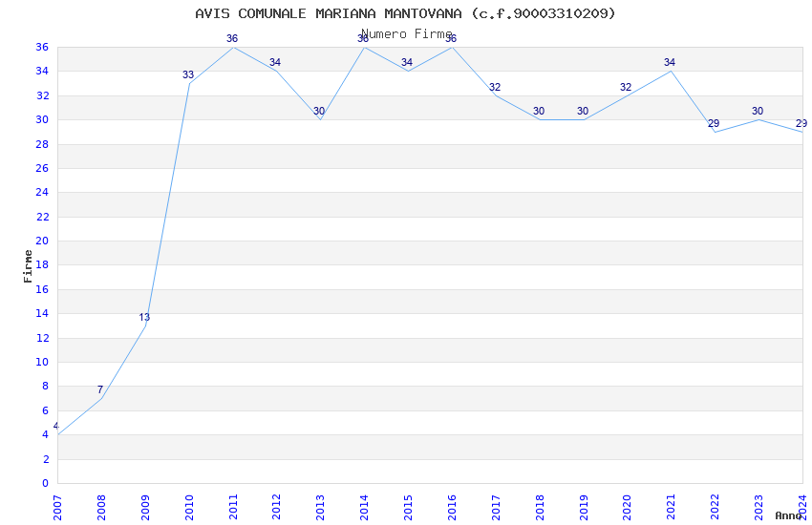This screenshot has width=812, height=525.
Task: Click the data label 29 for 2022
Action: pyautogui.click(x=714, y=124)
